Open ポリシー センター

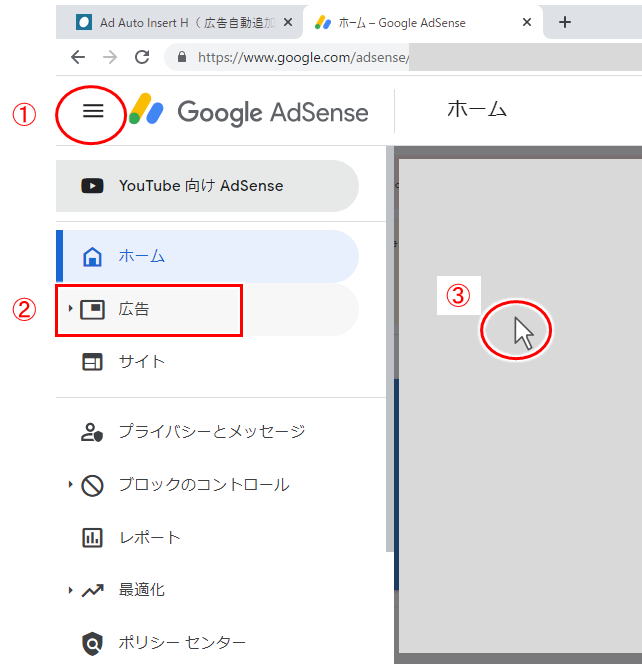(207, 643)
